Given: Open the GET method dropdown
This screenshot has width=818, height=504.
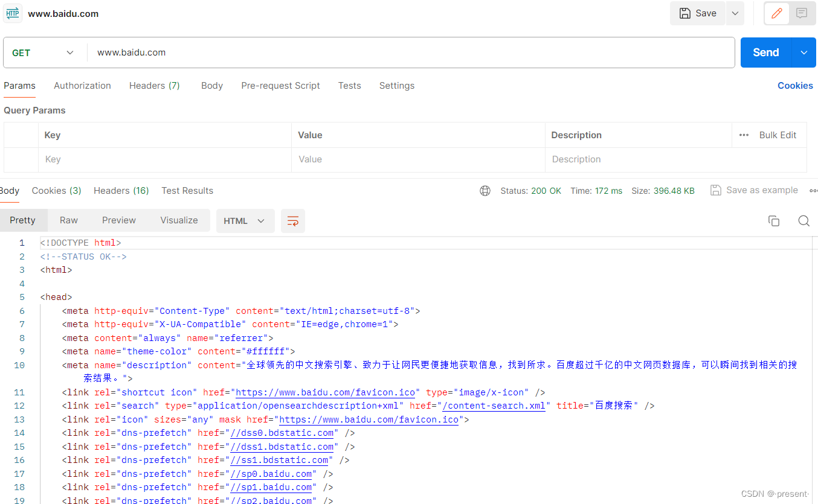Looking at the screenshot, I should [43, 53].
